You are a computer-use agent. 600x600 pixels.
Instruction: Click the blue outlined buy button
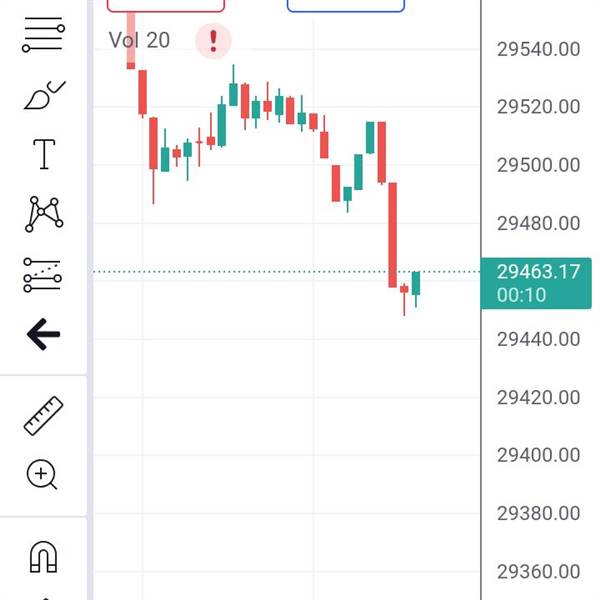tap(346, 5)
